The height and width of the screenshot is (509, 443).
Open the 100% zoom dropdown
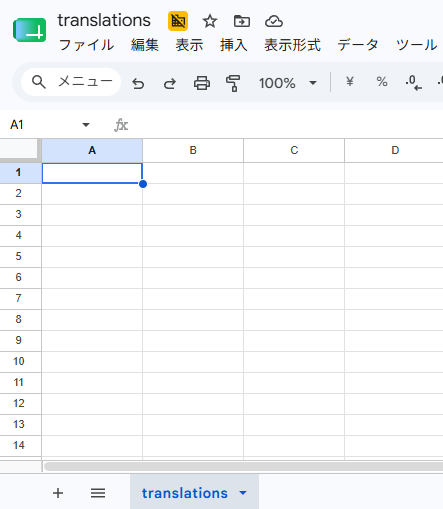(288, 83)
